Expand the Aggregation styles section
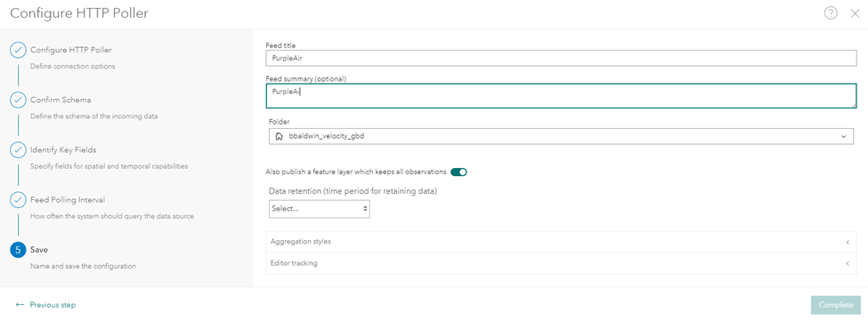This screenshot has width=868, height=321. [562, 242]
